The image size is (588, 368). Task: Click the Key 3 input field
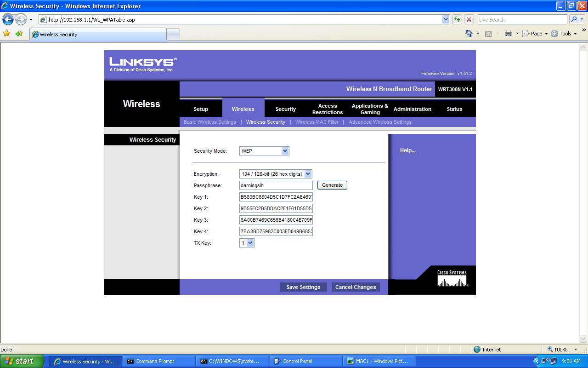coord(276,220)
